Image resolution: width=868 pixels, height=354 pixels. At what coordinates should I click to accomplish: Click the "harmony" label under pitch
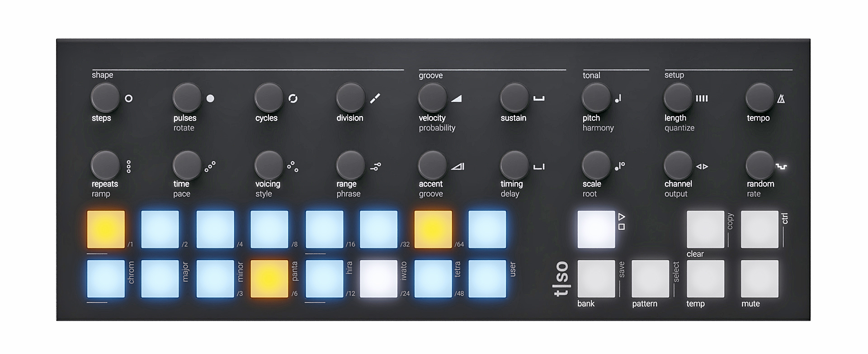598,128
